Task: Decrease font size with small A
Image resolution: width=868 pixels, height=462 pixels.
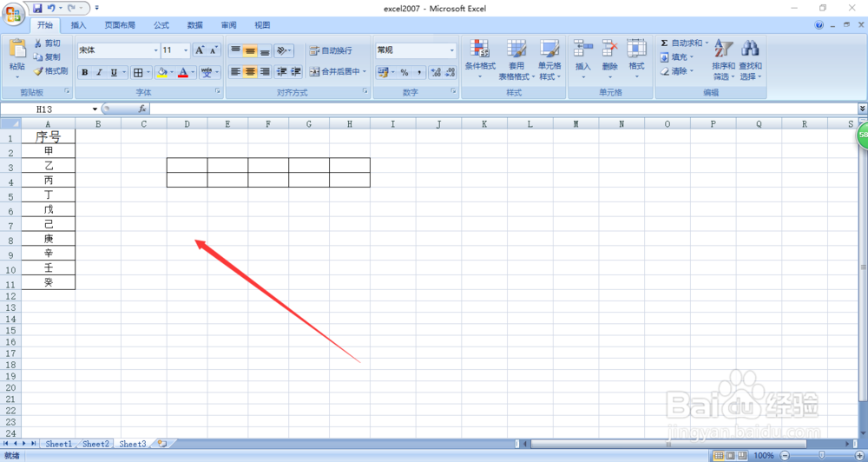Action: coord(214,50)
